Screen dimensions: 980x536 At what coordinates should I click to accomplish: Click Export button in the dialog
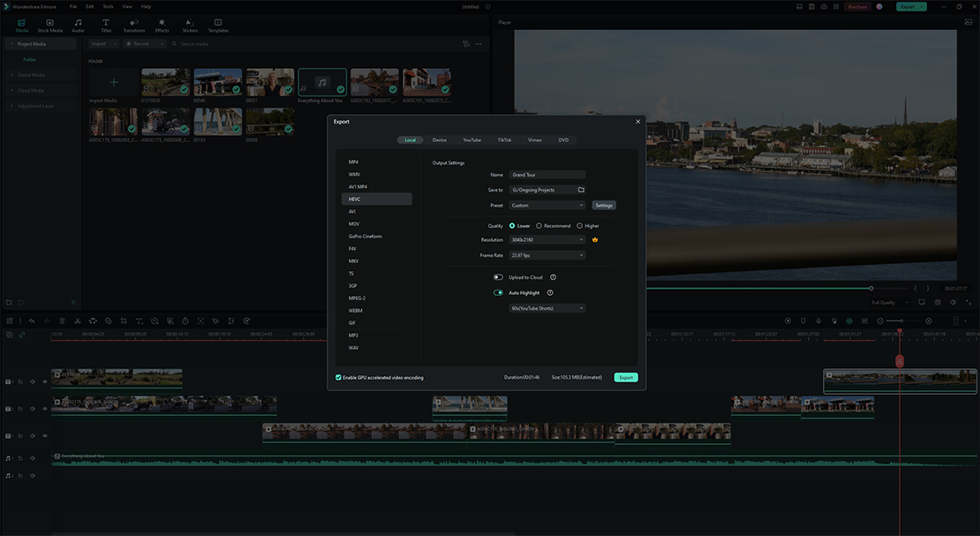point(626,377)
